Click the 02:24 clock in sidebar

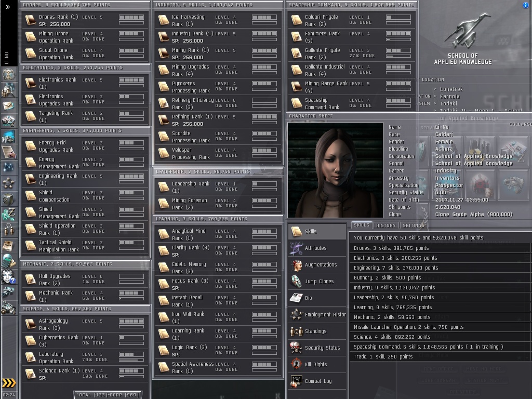coord(9,395)
